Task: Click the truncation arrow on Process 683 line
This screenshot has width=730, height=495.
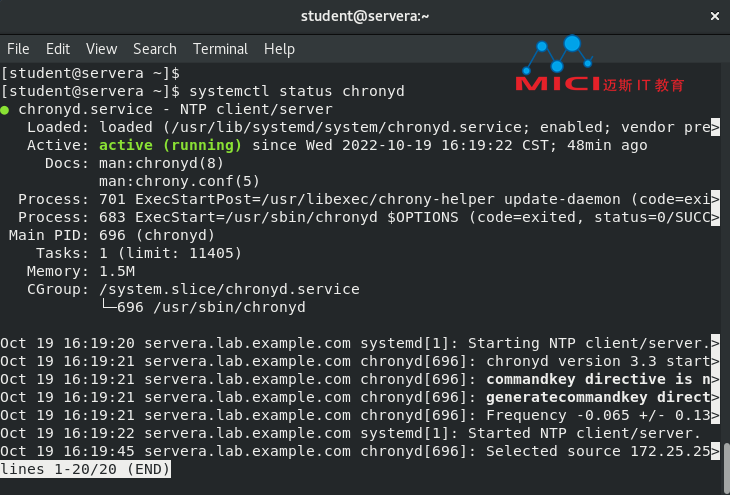Action: (715, 217)
